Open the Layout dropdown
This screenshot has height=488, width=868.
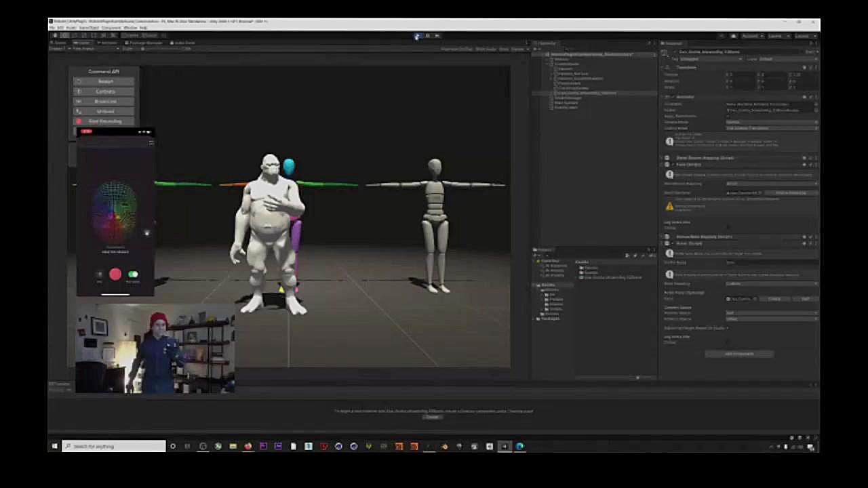point(804,36)
